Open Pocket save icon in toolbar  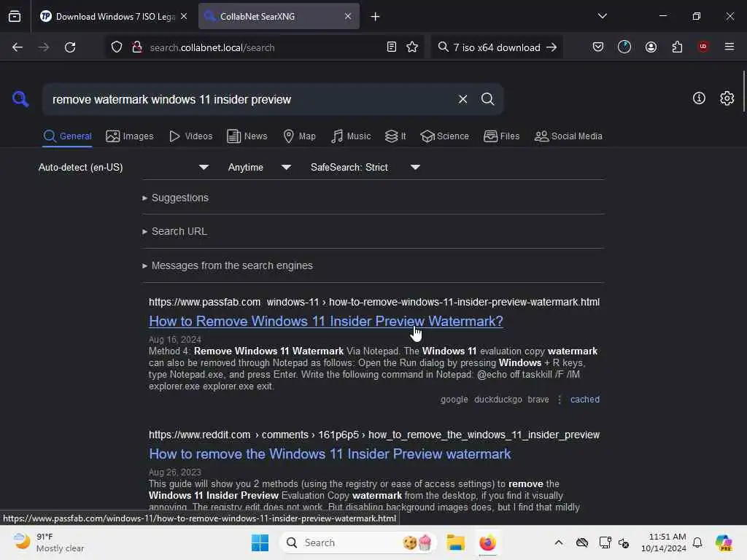(598, 47)
